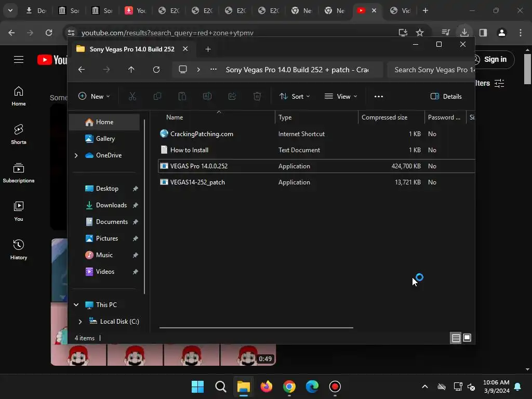The height and width of the screenshot is (399, 532).
Task: Click the Chrome URL address bar
Action: pyautogui.click(x=237, y=33)
